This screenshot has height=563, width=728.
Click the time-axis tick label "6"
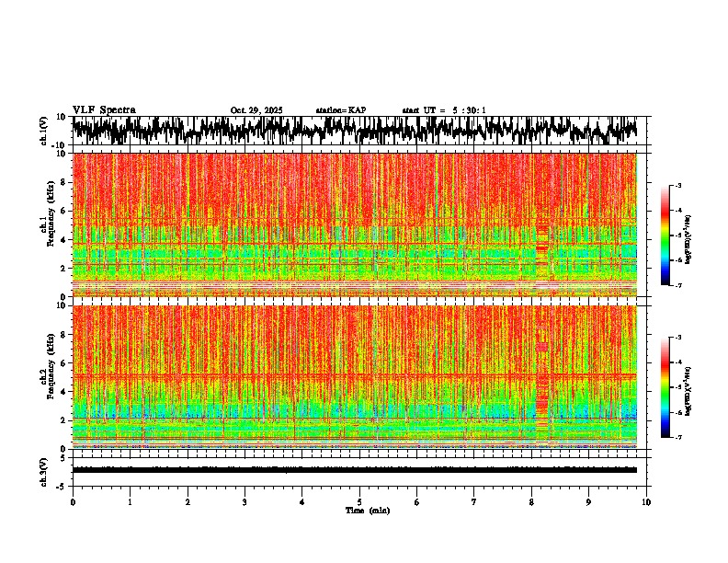[417, 502]
